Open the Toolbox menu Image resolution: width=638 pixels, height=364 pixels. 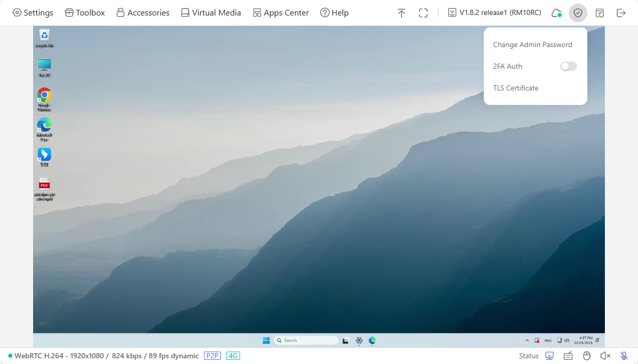point(85,12)
